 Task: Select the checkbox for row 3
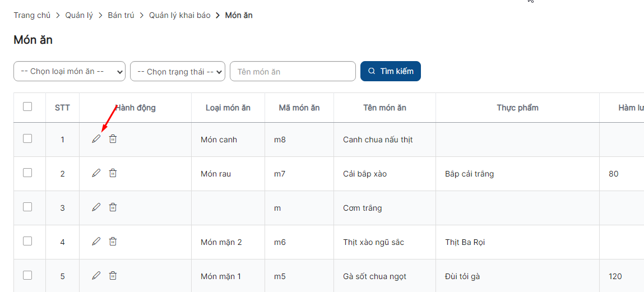tap(27, 207)
